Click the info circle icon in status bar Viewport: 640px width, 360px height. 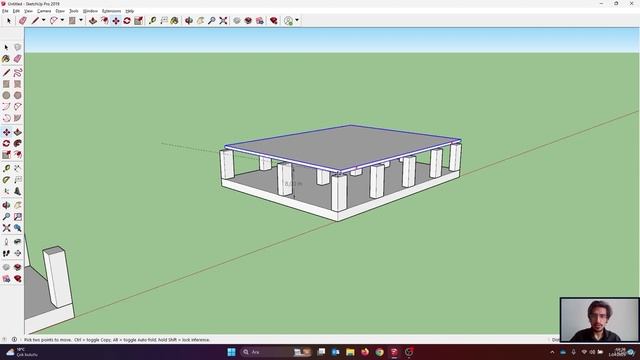pos(14,340)
